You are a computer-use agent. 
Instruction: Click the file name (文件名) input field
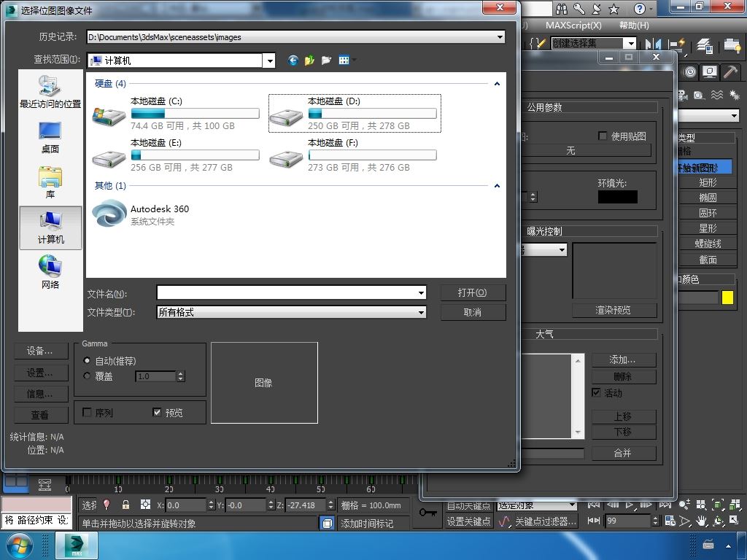[x=287, y=293]
